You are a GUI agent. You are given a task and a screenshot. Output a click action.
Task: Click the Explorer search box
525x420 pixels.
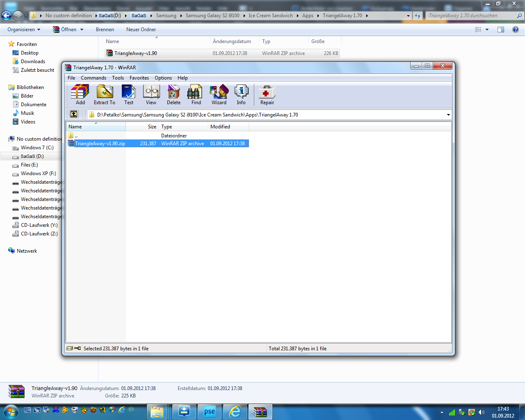pyautogui.click(x=475, y=16)
